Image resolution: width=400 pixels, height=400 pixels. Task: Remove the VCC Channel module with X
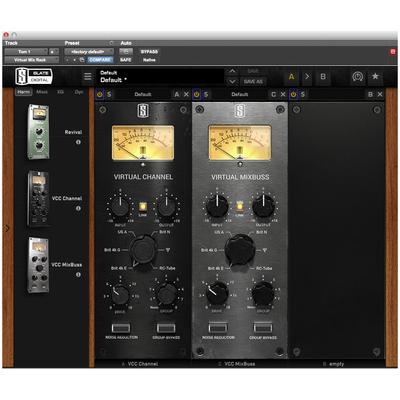pyautogui.click(x=186, y=95)
